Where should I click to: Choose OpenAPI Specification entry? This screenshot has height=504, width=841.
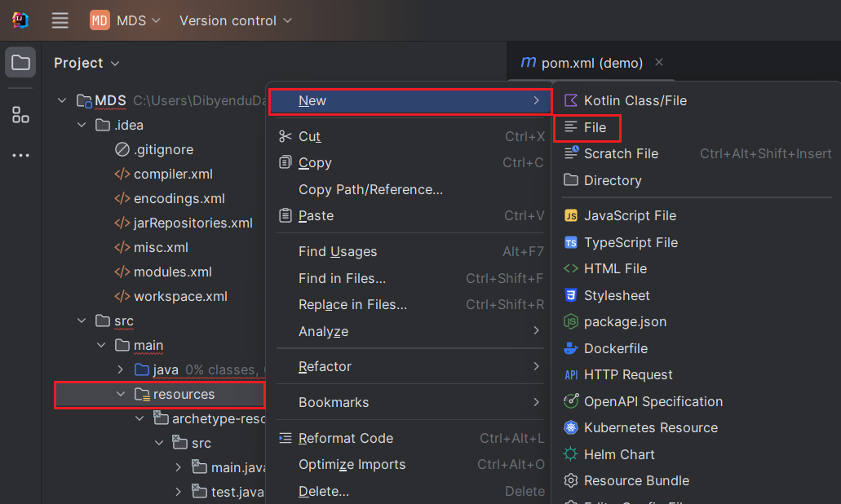[653, 401]
